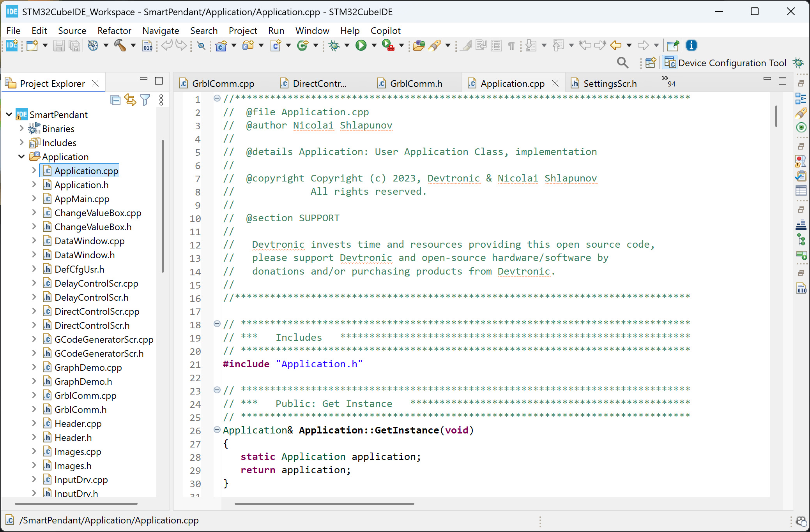Open the File menu
This screenshot has width=810, height=532.
click(x=14, y=30)
